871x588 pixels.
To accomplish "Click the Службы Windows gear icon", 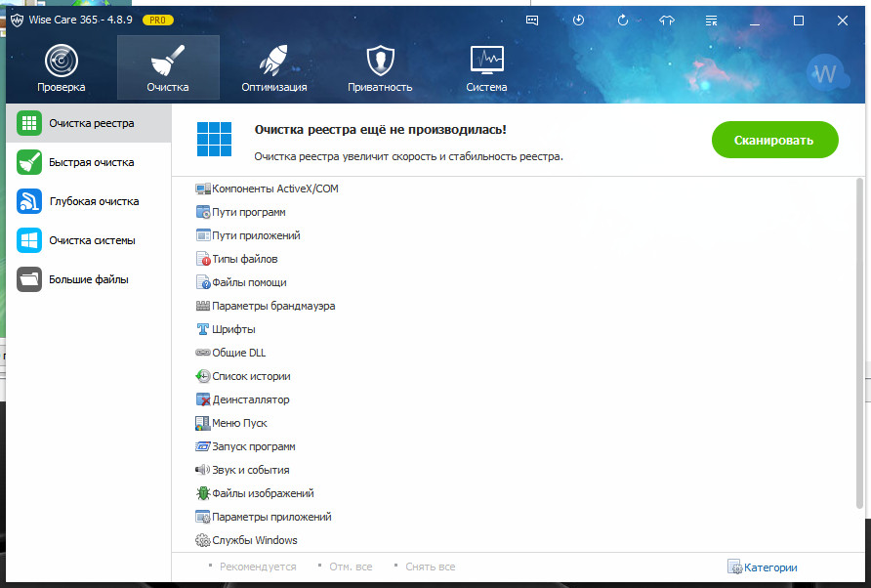I will click(x=203, y=540).
